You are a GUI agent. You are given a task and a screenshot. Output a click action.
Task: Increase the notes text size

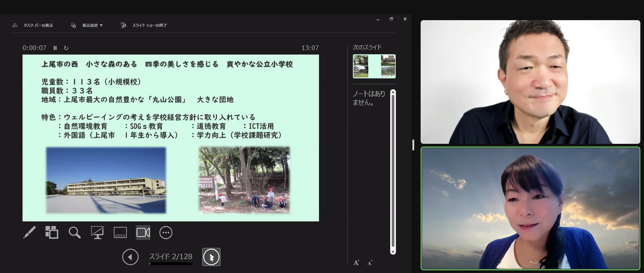coord(356,263)
